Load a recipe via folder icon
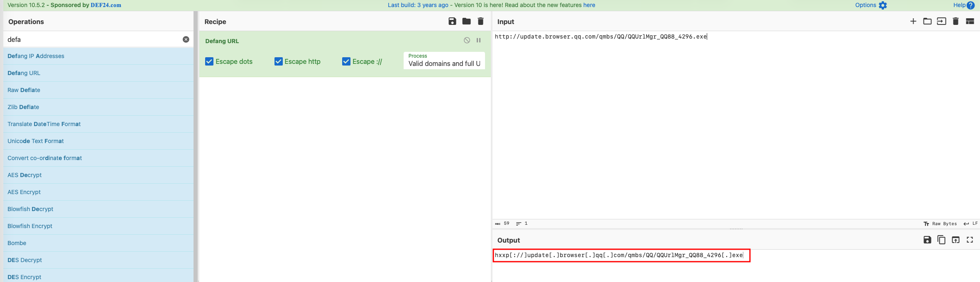 (x=466, y=21)
